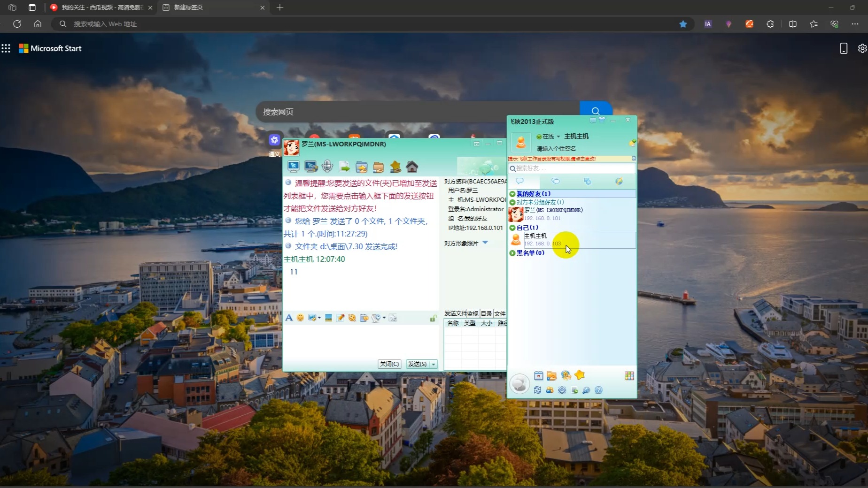The width and height of the screenshot is (868, 488).
Task: Open the dropdown arrow beside the screenshot icon
Action: (x=319, y=318)
